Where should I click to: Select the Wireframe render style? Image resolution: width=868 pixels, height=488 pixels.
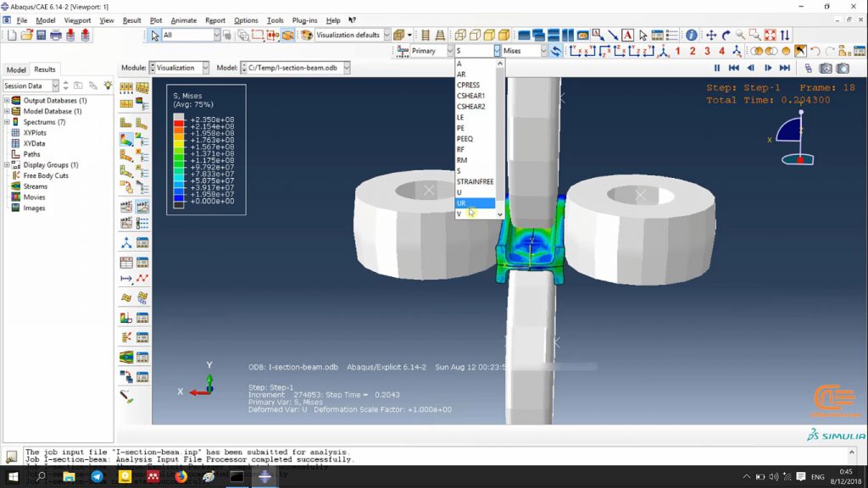point(459,36)
